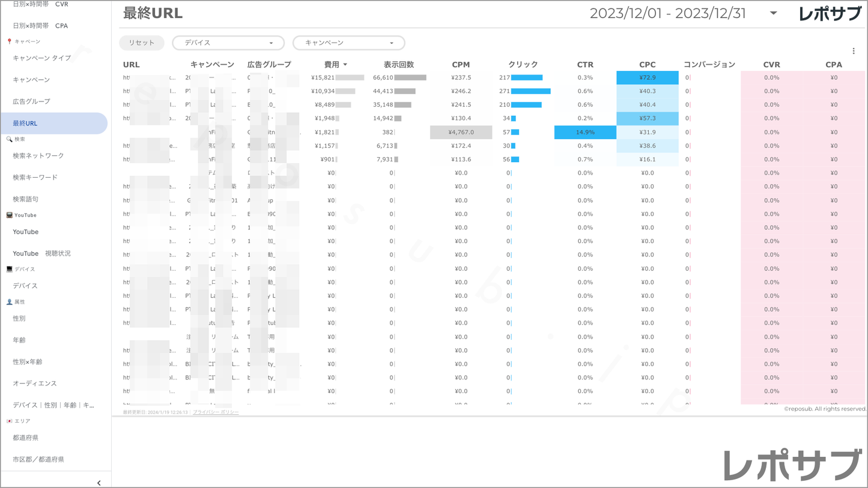
Task: Click the magnifier icon beside 検索
Action: [9, 139]
